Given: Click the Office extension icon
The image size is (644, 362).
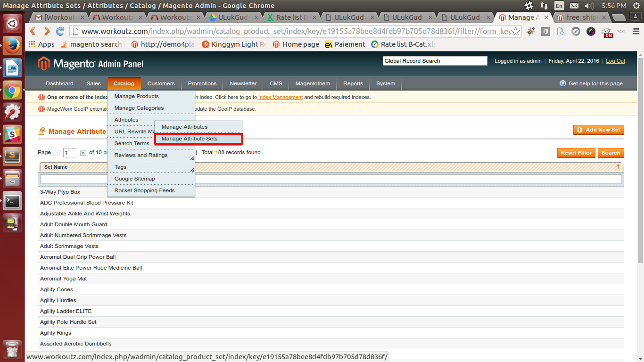Looking at the screenshot, I should click(x=545, y=32).
